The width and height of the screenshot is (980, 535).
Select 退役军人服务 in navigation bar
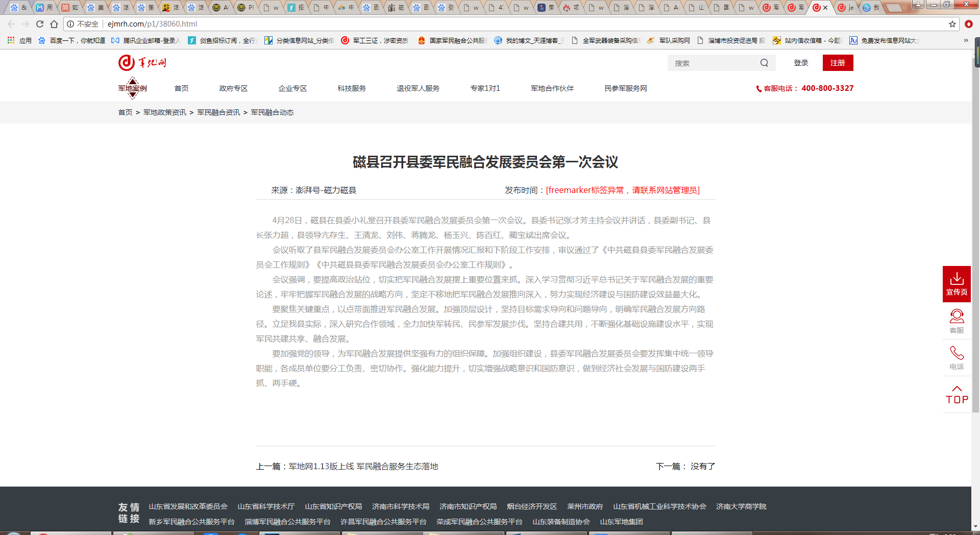tap(418, 88)
